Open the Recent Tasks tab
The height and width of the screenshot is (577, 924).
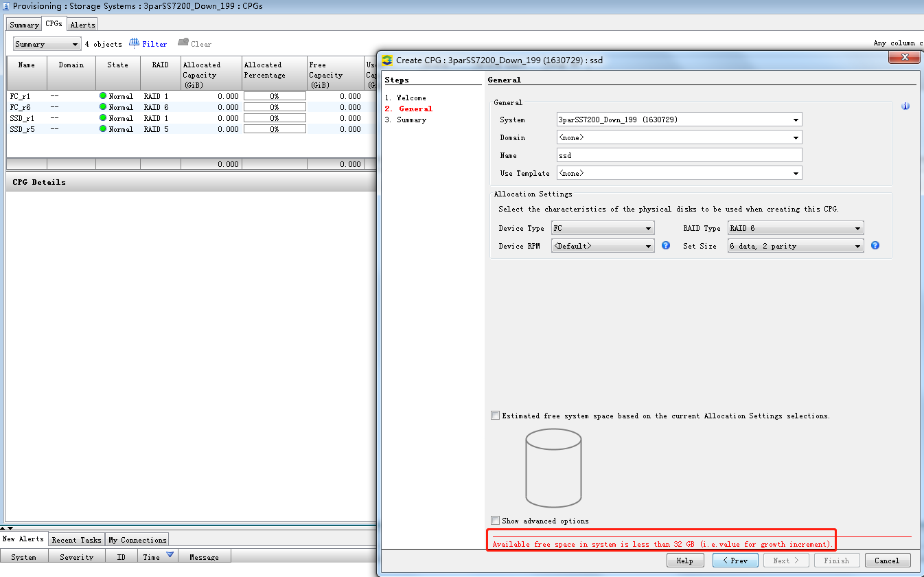pos(76,540)
